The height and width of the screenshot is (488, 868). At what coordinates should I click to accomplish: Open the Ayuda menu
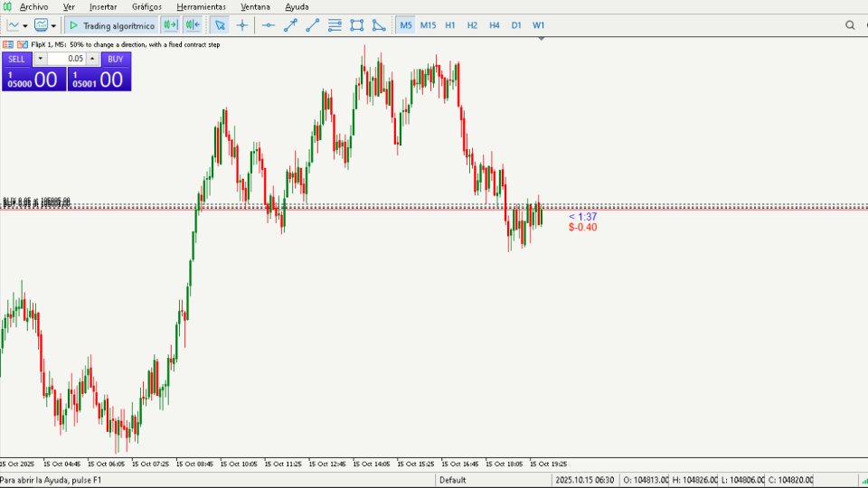(297, 7)
